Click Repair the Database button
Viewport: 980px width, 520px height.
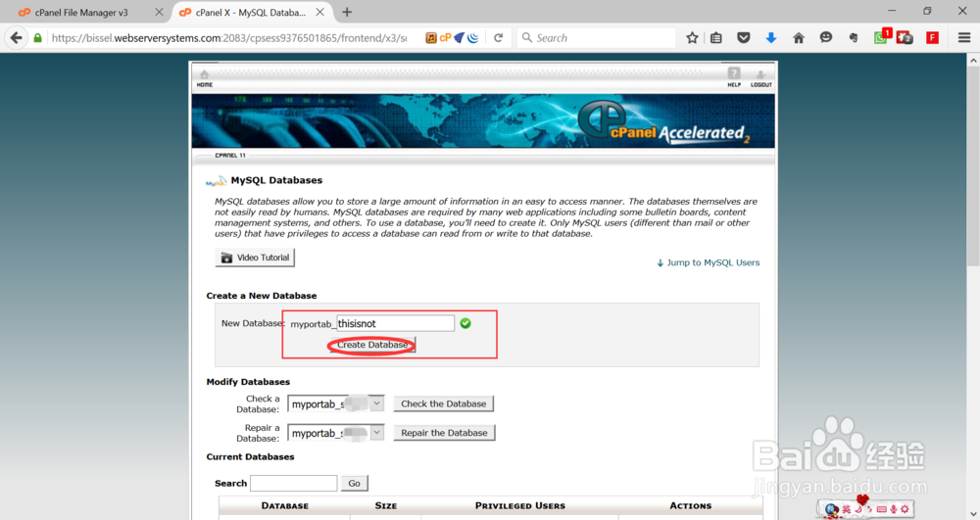point(444,433)
